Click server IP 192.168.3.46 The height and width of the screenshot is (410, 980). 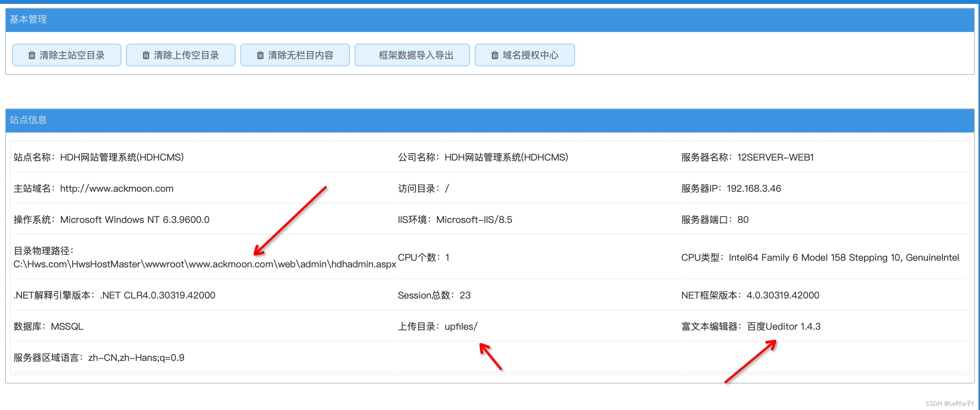[x=754, y=189]
